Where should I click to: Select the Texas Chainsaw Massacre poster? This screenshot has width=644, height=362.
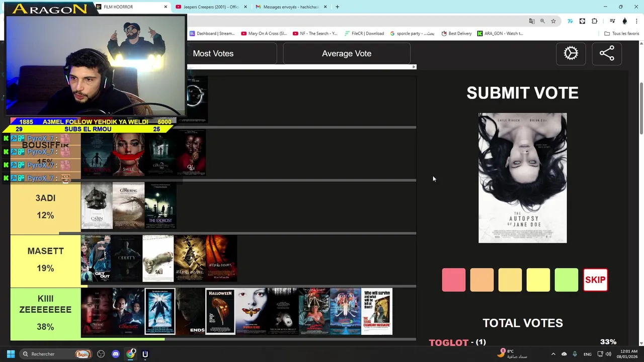pos(377,311)
